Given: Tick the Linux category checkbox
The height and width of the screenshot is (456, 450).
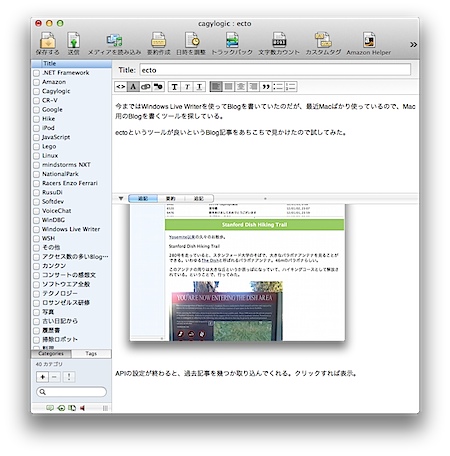Looking at the screenshot, I should [x=37, y=156].
